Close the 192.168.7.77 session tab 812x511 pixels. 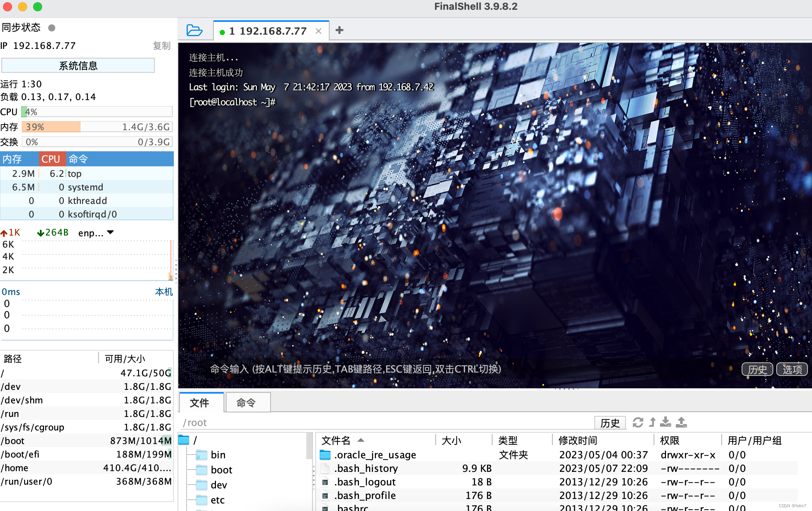(x=318, y=31)
